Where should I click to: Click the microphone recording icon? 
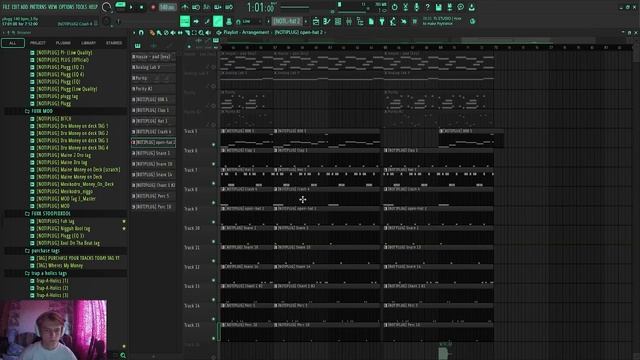pyautogui.click(x=416, y=7)
